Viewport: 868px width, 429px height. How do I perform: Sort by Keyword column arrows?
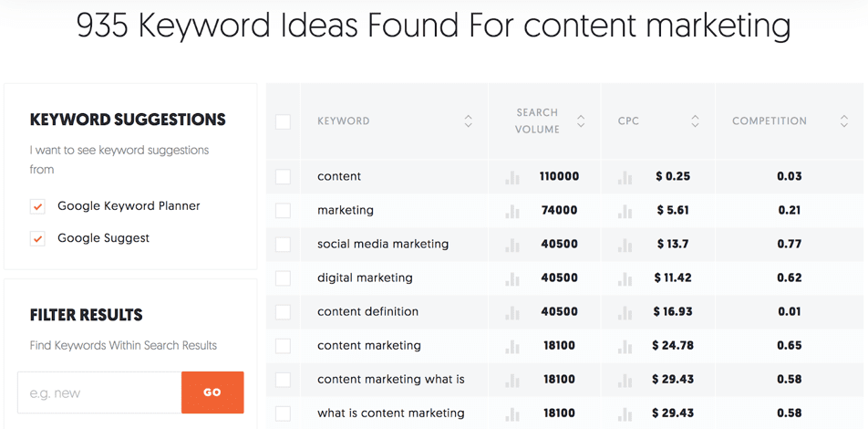(x=469, y=121)
